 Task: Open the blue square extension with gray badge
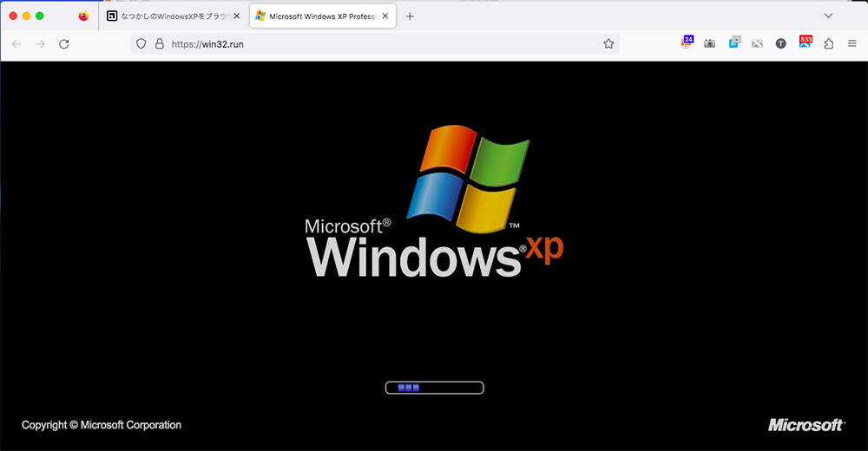(x=734, y=42)
